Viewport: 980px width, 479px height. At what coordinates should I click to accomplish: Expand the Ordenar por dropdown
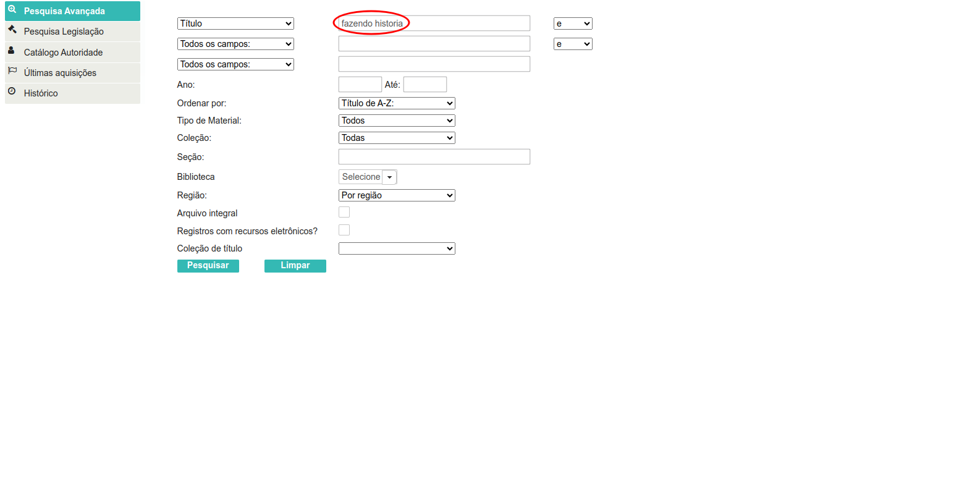397,103
